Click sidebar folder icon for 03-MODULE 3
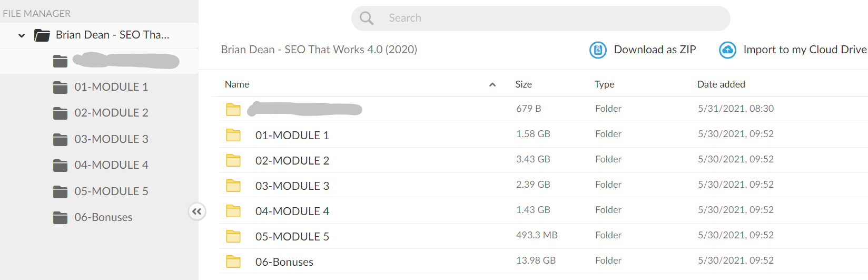 pyautogui.click(x=61, y=139)
